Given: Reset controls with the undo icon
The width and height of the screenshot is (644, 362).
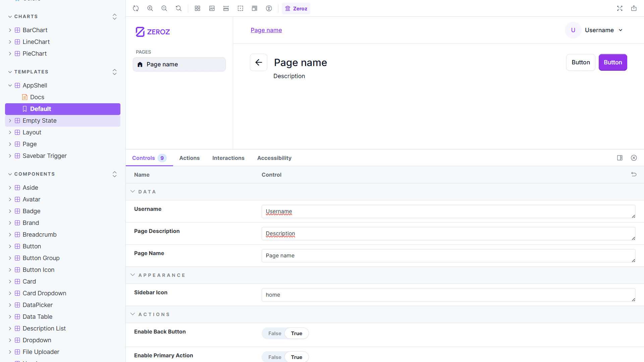Looking at the screenshot, I should 634,174.
